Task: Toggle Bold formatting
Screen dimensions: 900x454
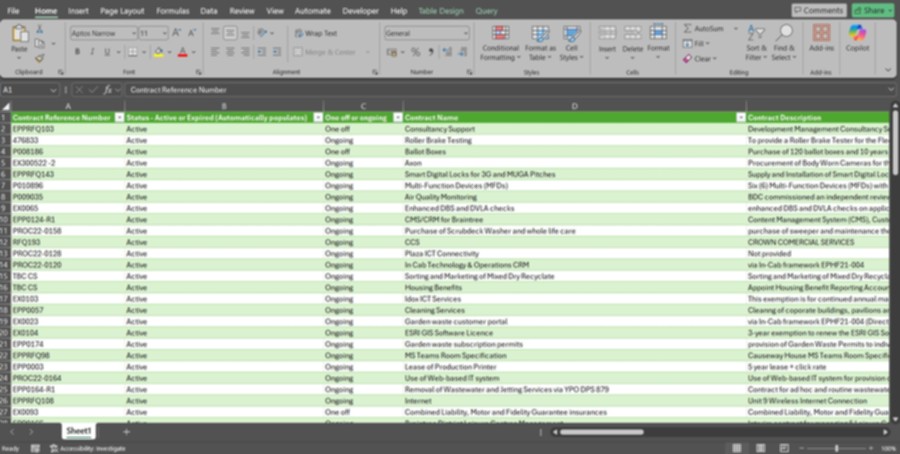Action: click(77, 52)
